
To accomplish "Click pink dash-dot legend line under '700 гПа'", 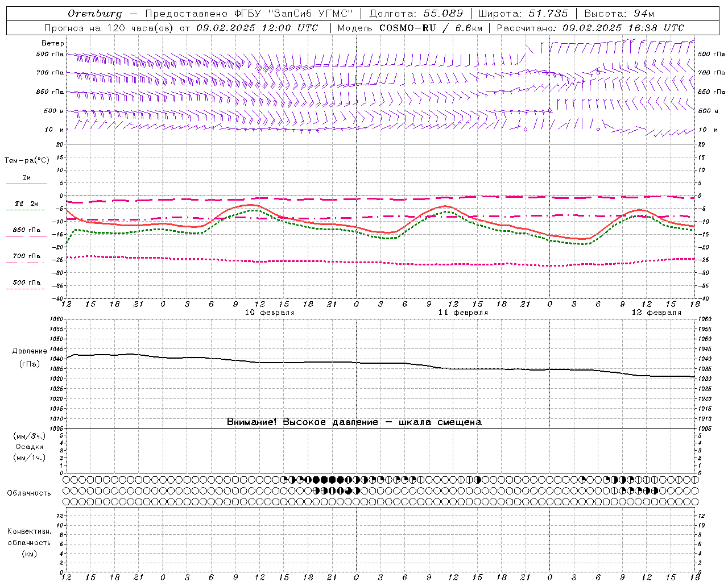I will [26, 263].
